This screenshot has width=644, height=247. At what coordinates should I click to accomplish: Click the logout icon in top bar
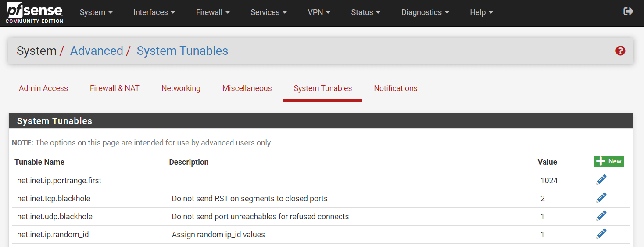(x=628, y=11)
